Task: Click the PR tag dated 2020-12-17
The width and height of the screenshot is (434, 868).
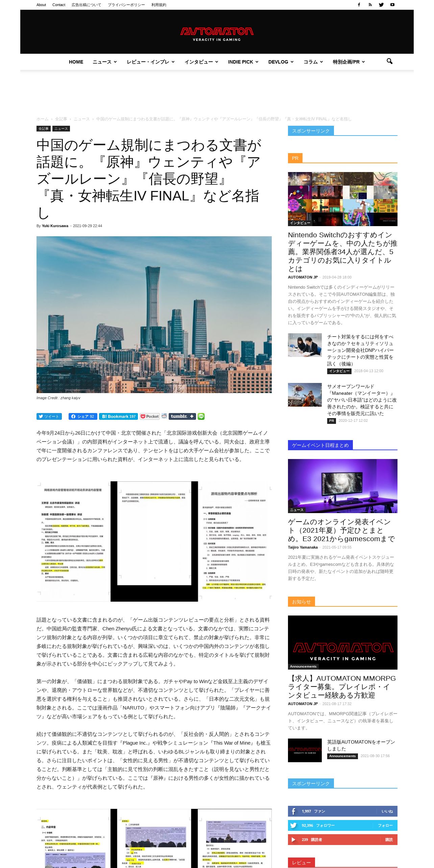Action: (x=332, y=421)
